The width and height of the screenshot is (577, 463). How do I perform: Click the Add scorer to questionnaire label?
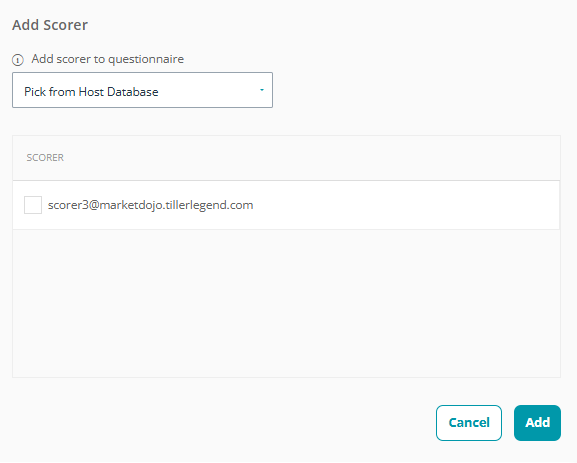pyautogui.click(x=107, y=59)
